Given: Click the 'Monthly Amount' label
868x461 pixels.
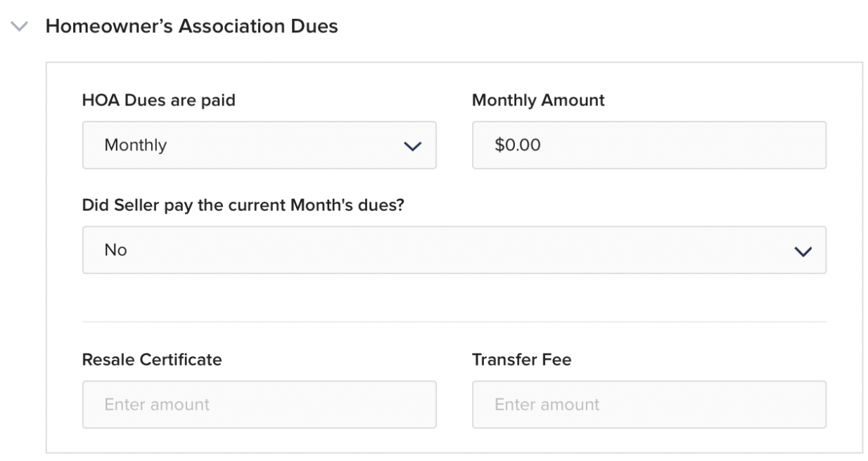Looking at the screenshot, I should 538,100.
